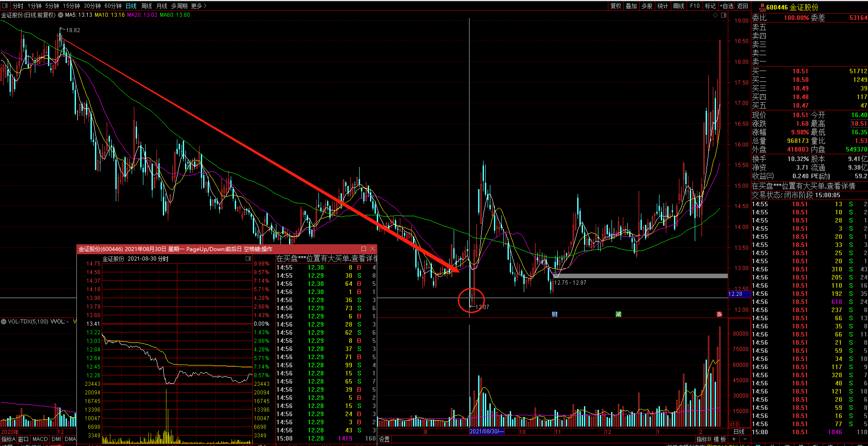This screenshot has height=446, width=868.
Task: Toggle the right panel icon near price axis
Action: [x=724, y=15]
